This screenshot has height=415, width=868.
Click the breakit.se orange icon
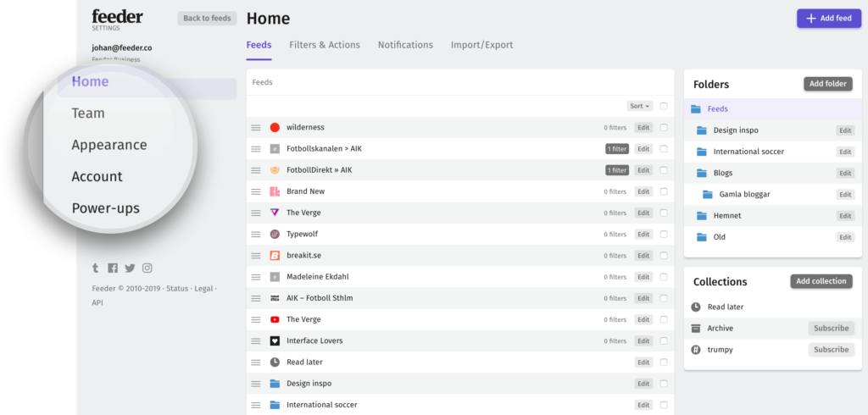click(275, 256)
